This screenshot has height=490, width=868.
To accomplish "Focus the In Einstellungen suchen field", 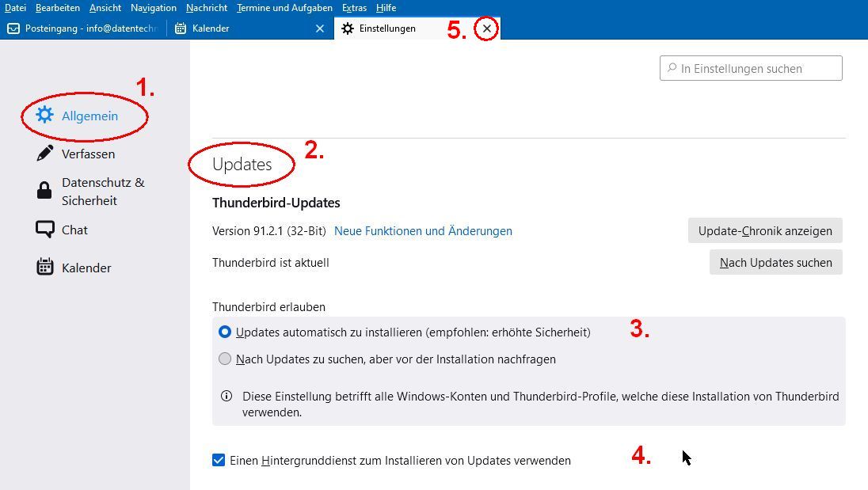I will 751,68.
